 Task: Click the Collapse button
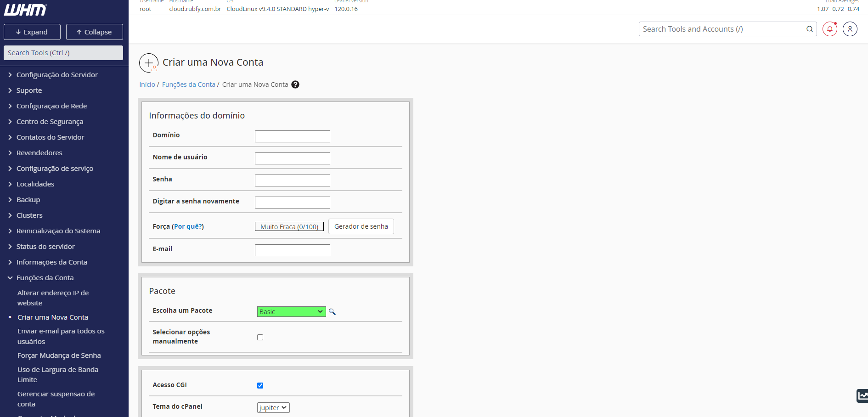(x=95, y=32)
